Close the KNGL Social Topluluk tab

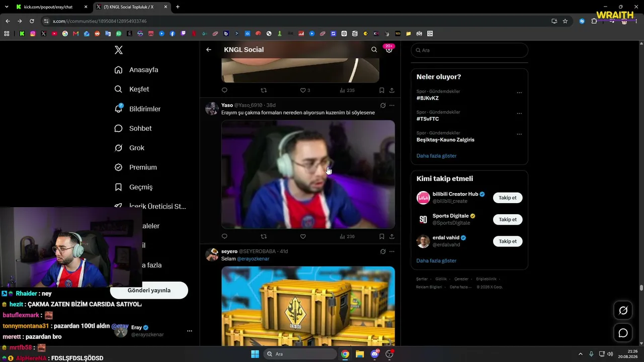pos(166,7)
